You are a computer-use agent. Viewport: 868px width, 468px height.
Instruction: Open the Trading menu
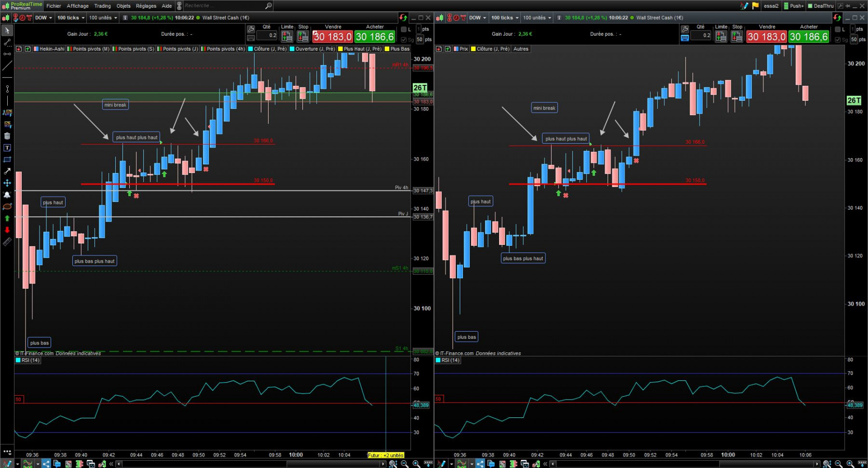(x=102, y=6)
